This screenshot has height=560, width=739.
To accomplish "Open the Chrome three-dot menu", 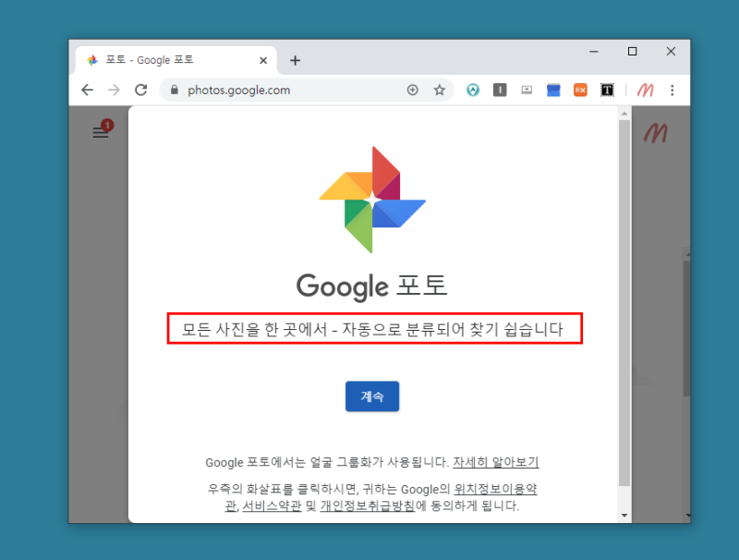I will [x=672, y=90].
